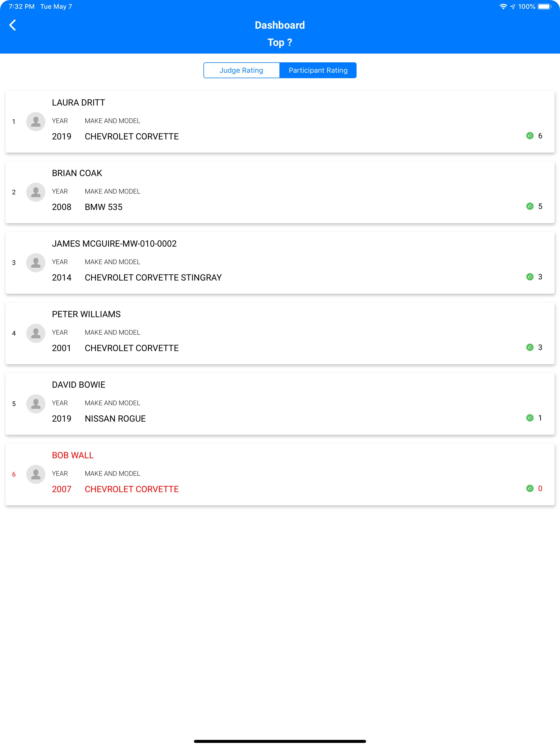This screenshot has height=747, width=560.
Task: Tap David Bowie's profile avatar
Action: tap(36, 404)
